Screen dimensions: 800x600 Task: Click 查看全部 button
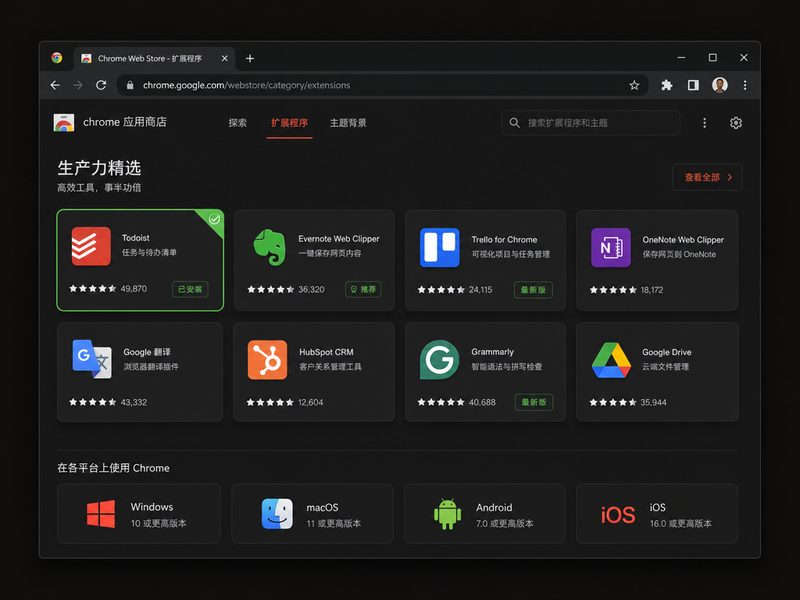click(x=707, y=177)
